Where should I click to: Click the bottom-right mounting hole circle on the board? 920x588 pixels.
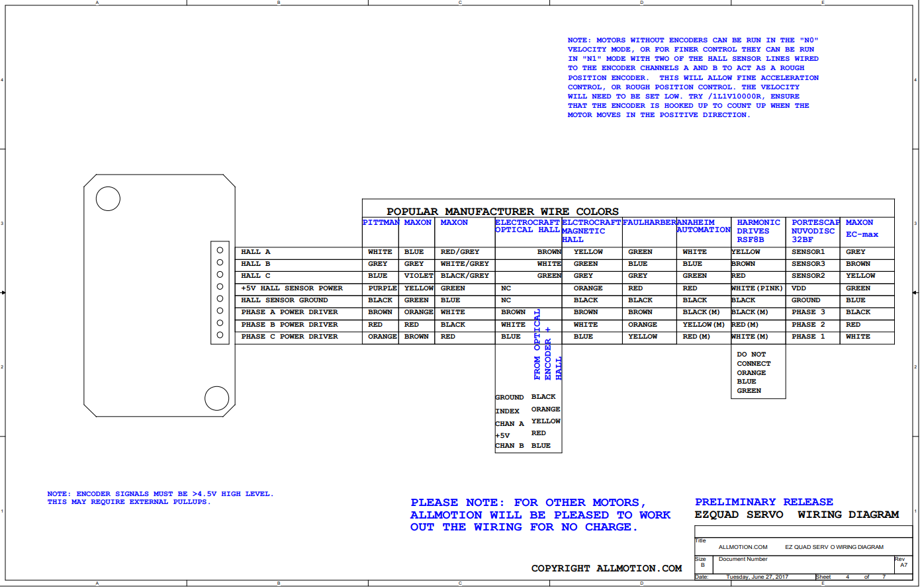click(x=217, y=399)
